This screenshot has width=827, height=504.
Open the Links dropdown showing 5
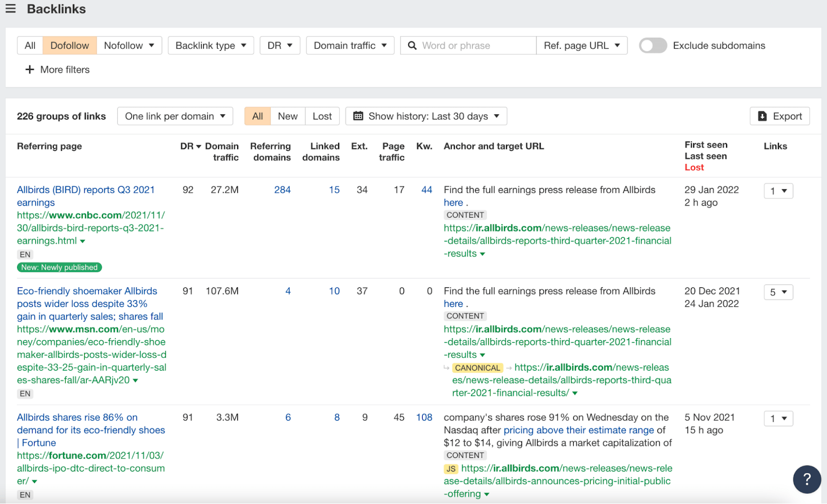778,292
